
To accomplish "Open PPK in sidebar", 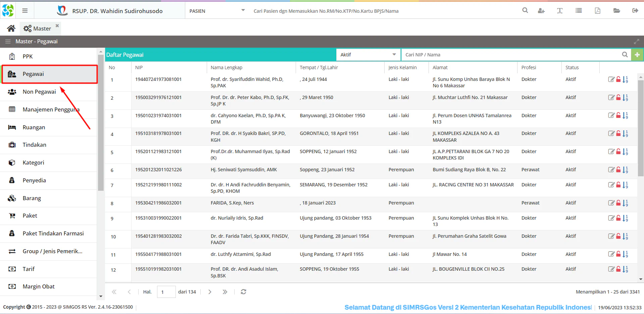I will (x=49, y=56).
